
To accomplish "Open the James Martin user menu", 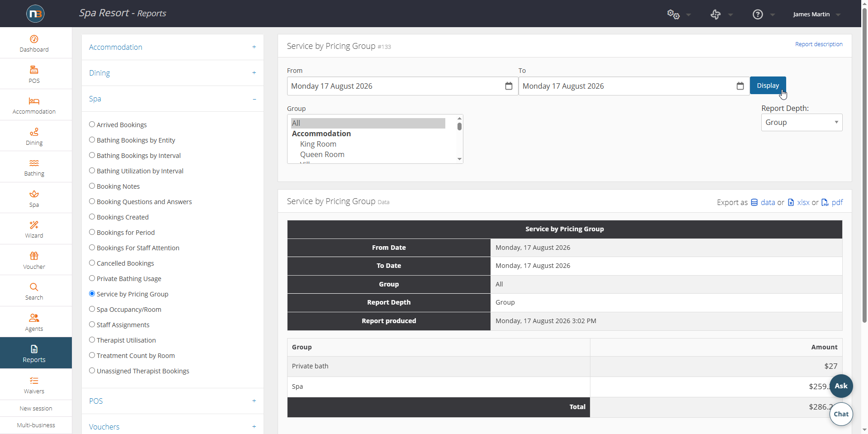I will [816, 14].
